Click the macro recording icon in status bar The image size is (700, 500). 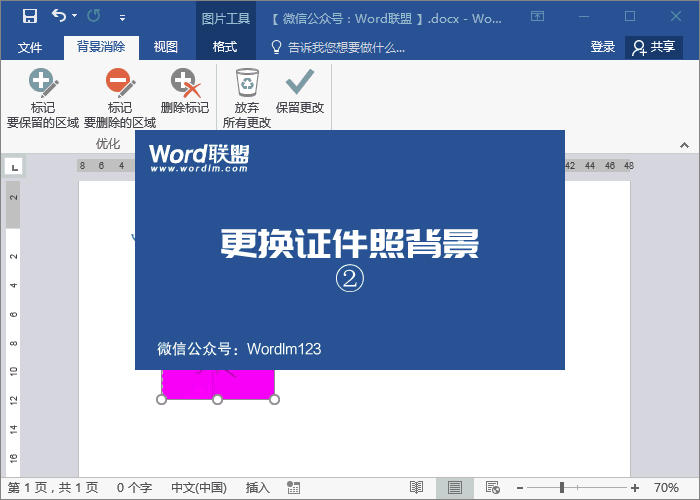pos(293,488)
